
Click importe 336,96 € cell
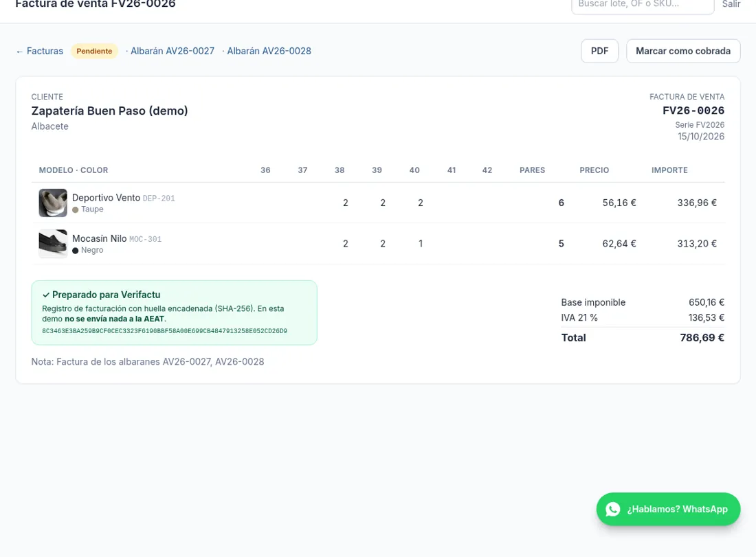(697, 203)
